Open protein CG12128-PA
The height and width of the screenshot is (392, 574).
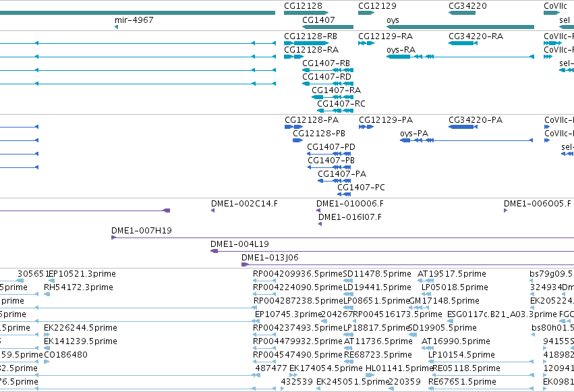[312, 120]
